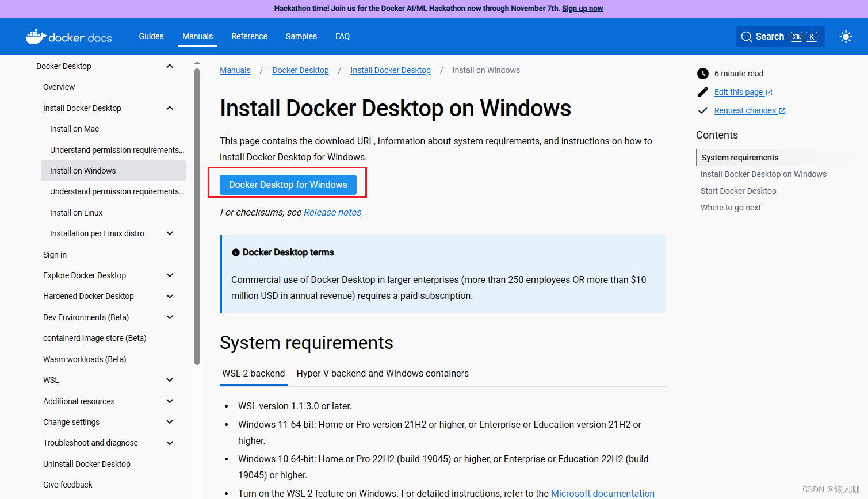The image size is (868, 499).
Task: Download Docker Desktop for Windows button
Action: 288,185
